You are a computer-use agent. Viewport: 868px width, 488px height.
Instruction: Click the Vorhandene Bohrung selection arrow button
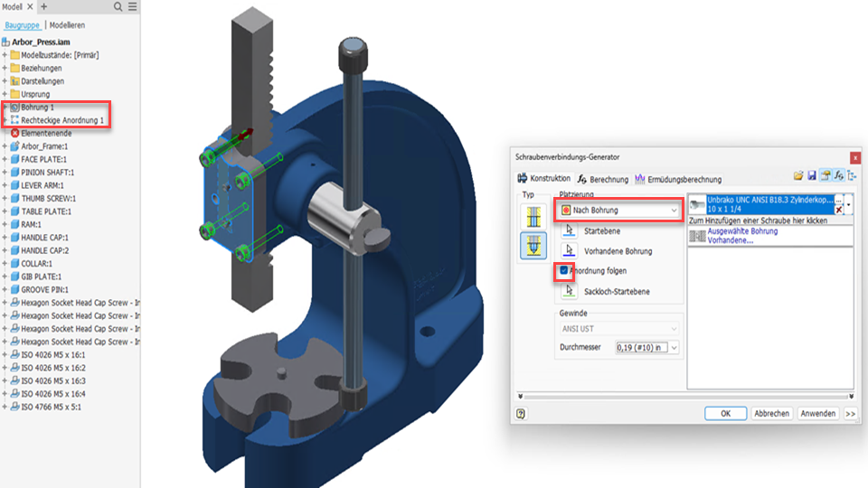[569, 250]
